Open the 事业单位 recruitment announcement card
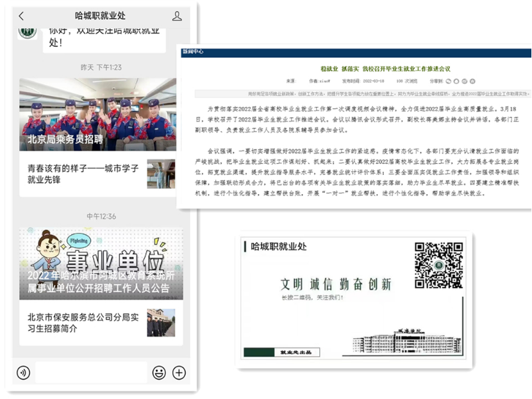Screen dimensions: 532x399 pyautogui.click(x=101, y=263)
